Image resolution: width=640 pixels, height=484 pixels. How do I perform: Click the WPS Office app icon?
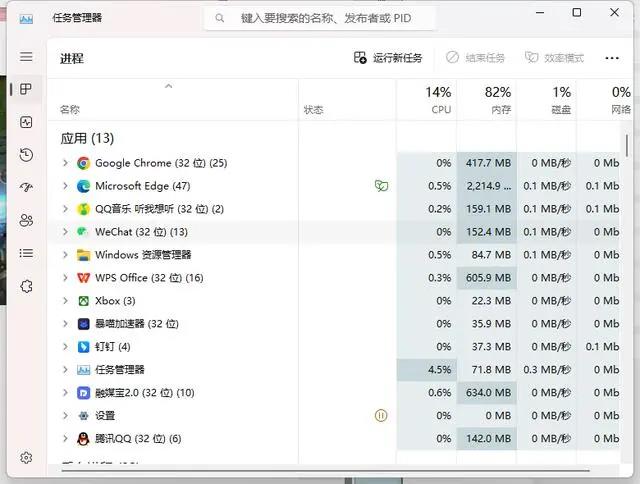(x=83, y=278)
